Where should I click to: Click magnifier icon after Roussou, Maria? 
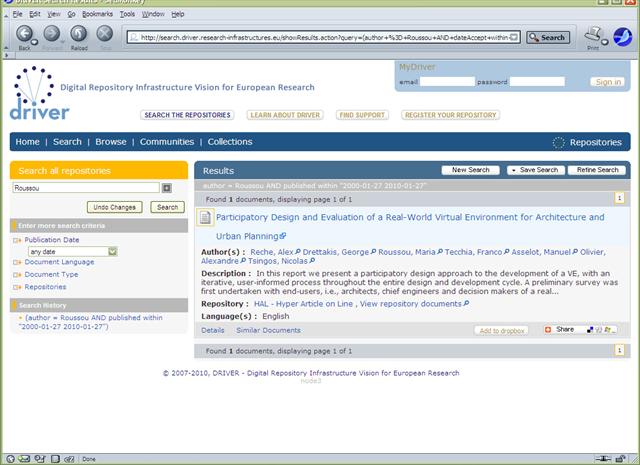(x=440, y=252)
